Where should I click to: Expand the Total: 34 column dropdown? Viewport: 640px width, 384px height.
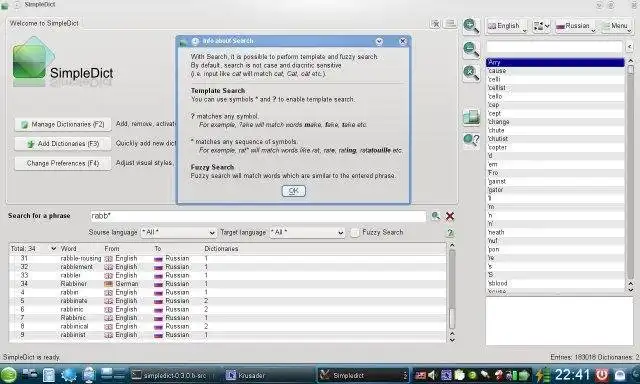pos(53,249)
